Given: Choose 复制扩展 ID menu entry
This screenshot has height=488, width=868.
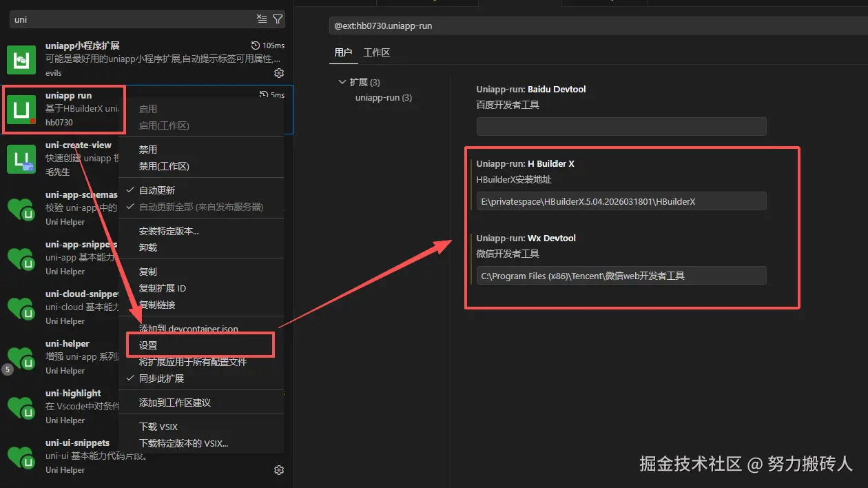Looking at the screenshot, I should (x=201, y=288).
